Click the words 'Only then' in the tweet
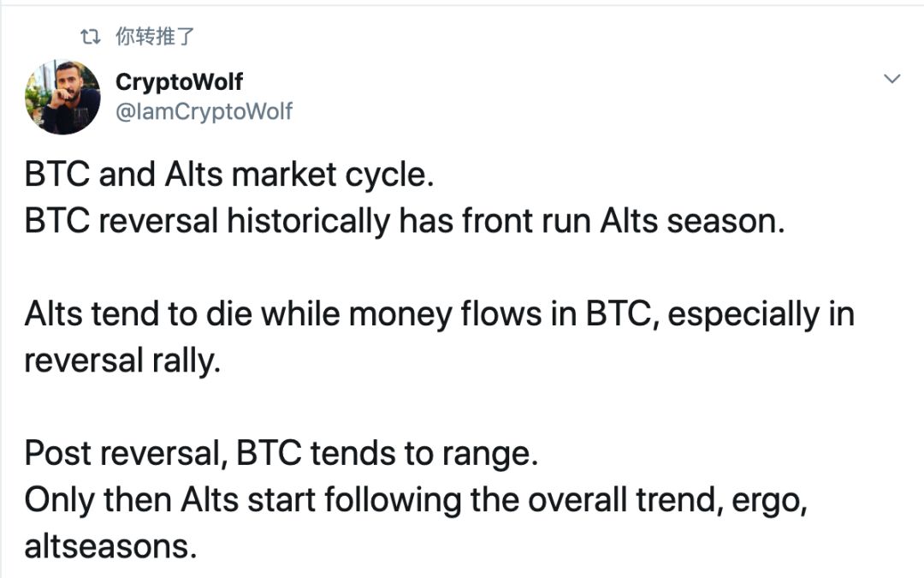The image size is (924, 578). (x=99, y=500)
